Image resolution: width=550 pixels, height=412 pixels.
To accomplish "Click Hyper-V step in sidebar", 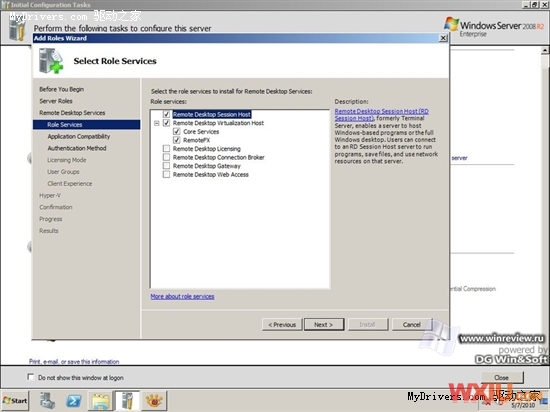I will pos(50,195).
